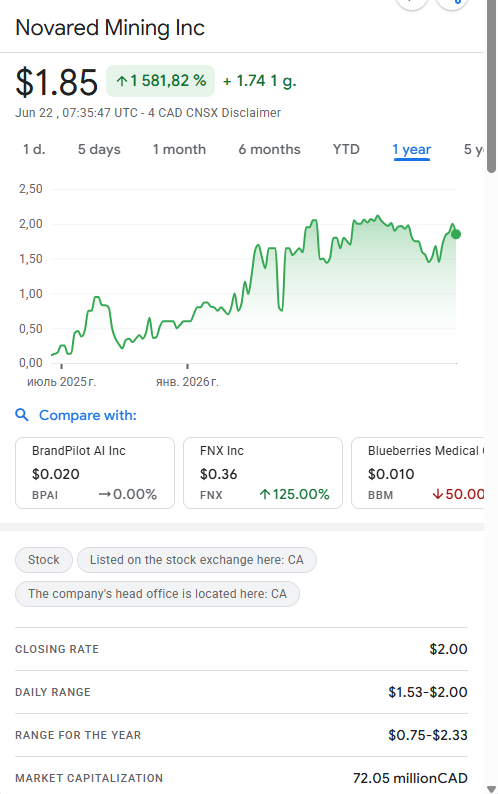Click the year range value $0.75-$2.33
Viewport: 498px width, 794px height.
(428, 735)
